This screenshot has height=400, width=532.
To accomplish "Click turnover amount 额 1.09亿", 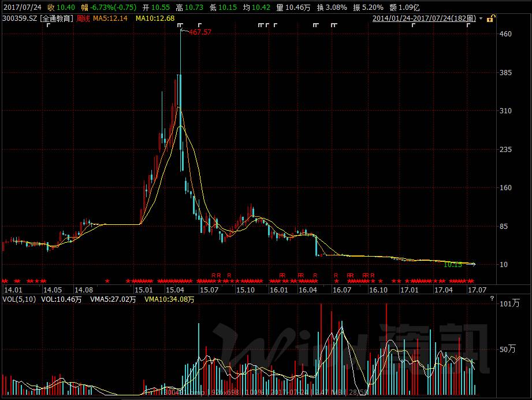I will [x=404, y=7].
